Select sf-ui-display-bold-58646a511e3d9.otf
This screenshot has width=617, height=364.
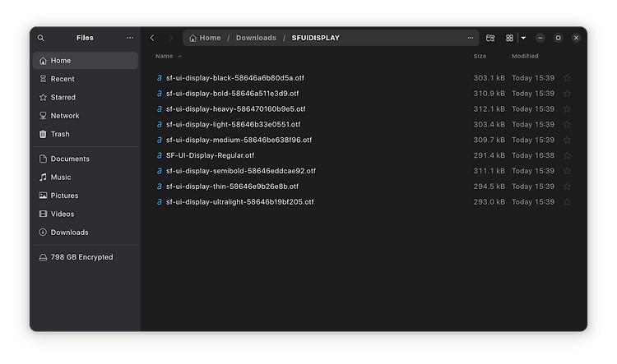[232, 94]
